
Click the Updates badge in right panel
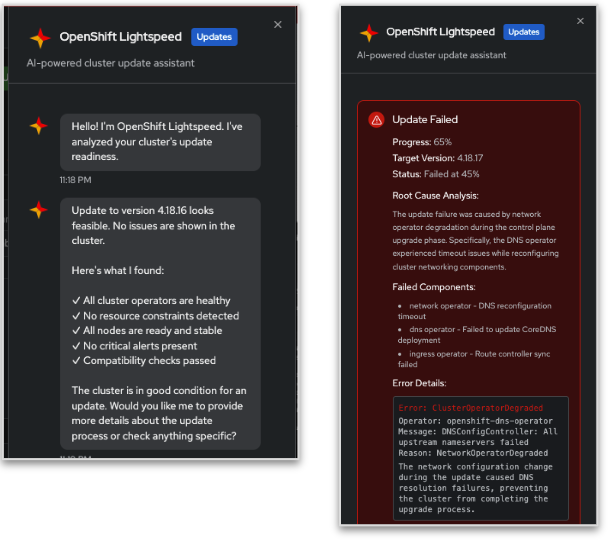click(524, 32)
